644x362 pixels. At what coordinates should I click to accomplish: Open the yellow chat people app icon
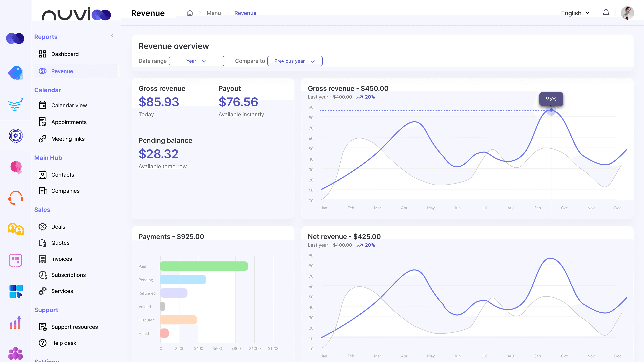(x=16, y=229)
